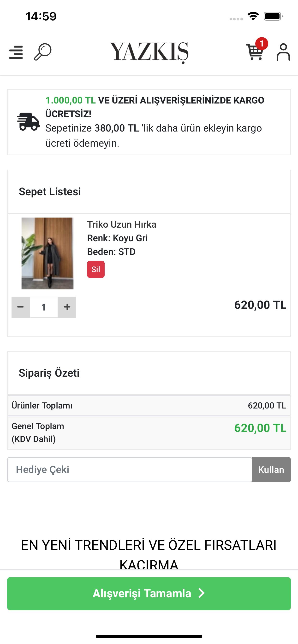Open the hamburger menu icon

coord(16,52)
